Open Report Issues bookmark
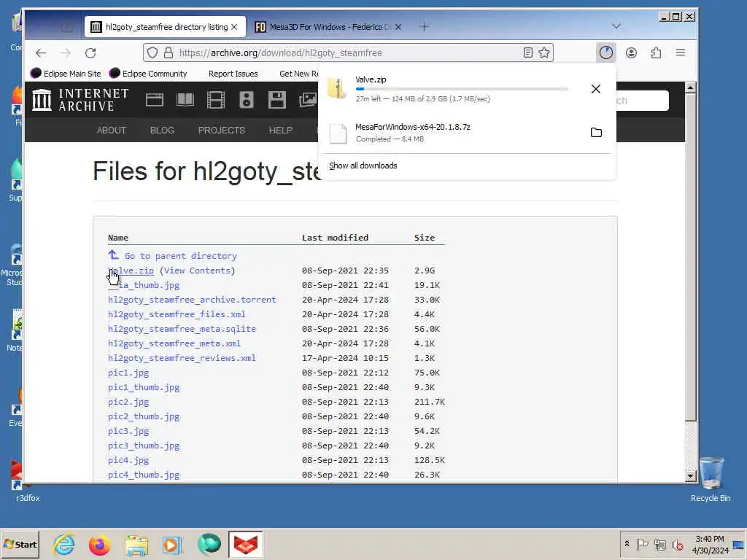The image size is (747, 560). pos(233,74)
